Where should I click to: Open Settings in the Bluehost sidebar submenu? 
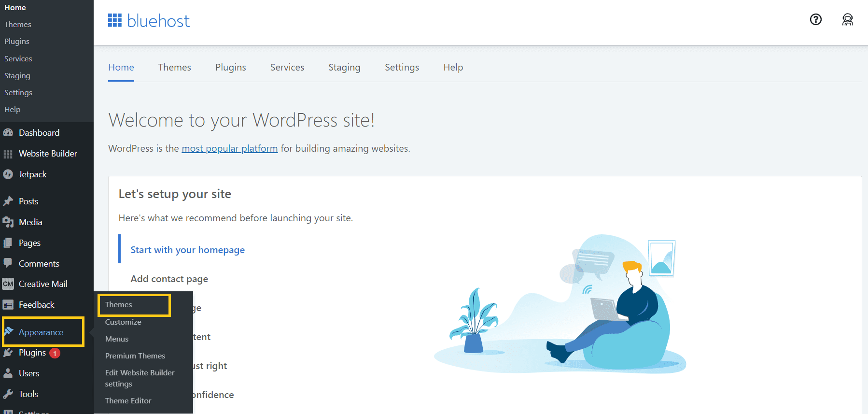point(18,92)
